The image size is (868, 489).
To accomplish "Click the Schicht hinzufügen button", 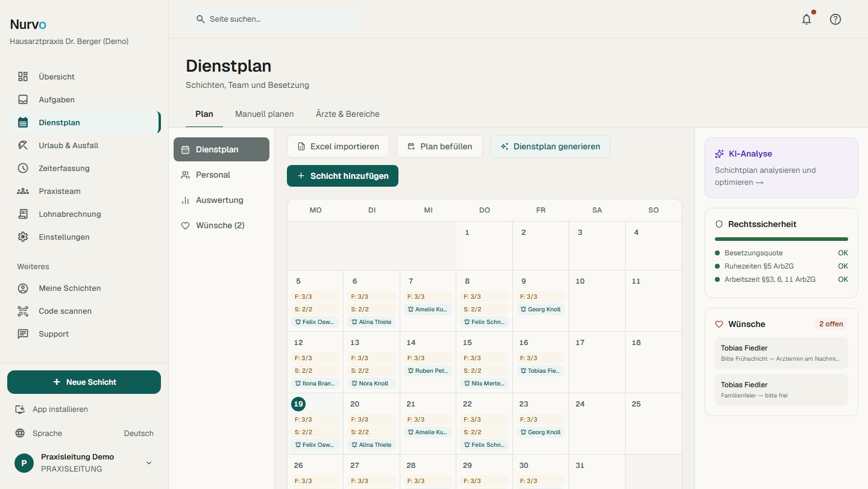I will [x=342, y=176].
